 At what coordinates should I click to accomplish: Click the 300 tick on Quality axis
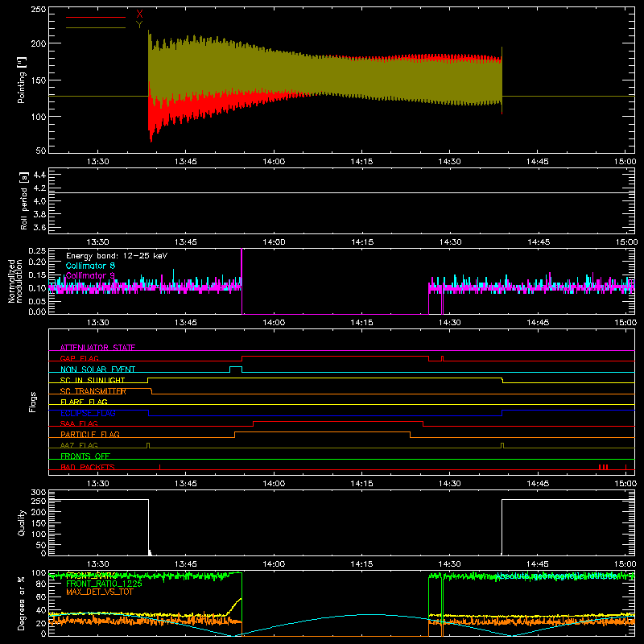39,493
